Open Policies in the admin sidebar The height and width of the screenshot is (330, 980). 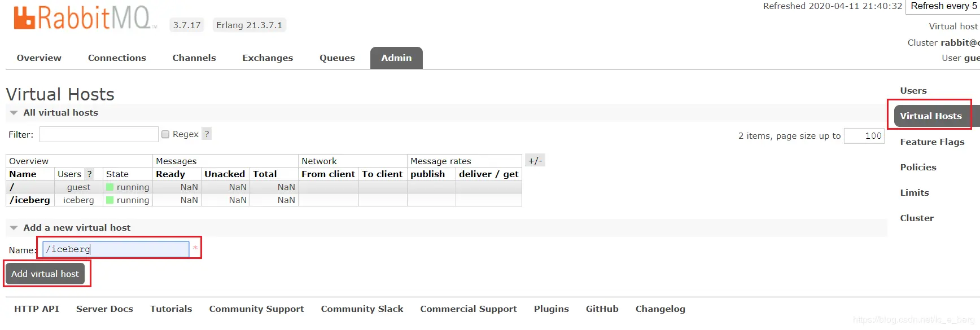point(918,168)
